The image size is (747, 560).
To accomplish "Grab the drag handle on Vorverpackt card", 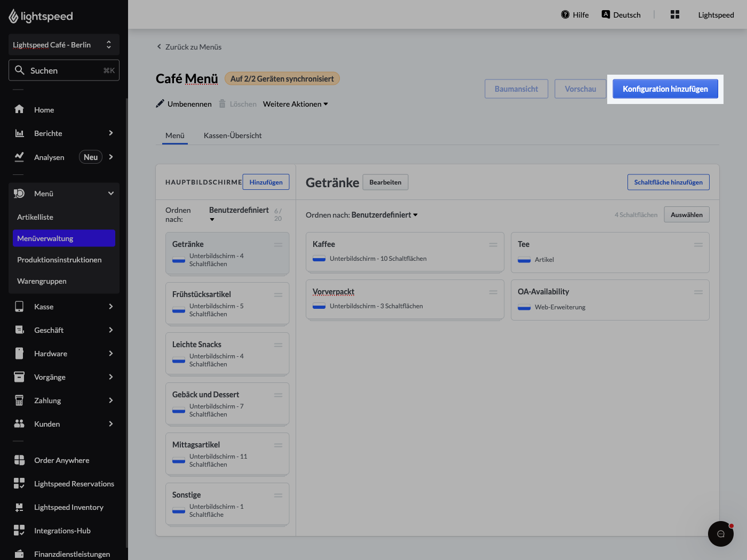I will coord(493,292).
